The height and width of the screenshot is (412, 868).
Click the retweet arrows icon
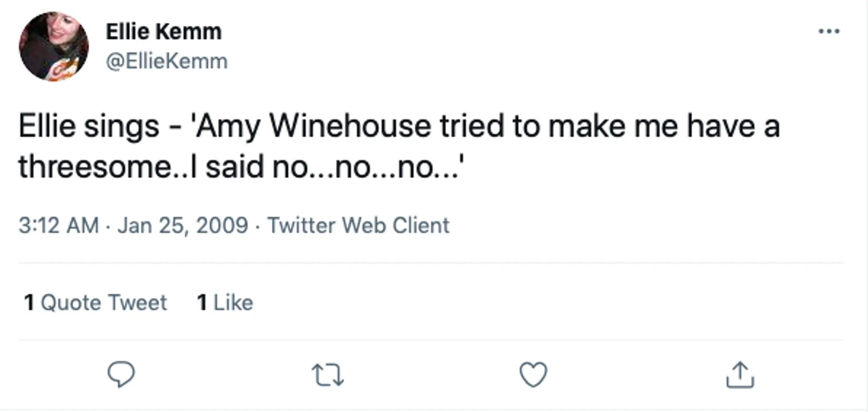coord(328,375)
